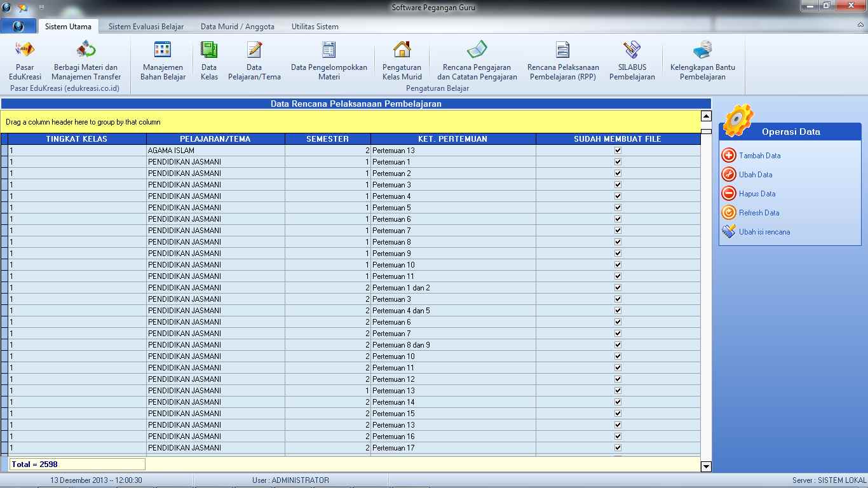
Task: Toggle checkbox in Pertemuan 15 row
Action: pyautogui.click(x=618, y=414)
